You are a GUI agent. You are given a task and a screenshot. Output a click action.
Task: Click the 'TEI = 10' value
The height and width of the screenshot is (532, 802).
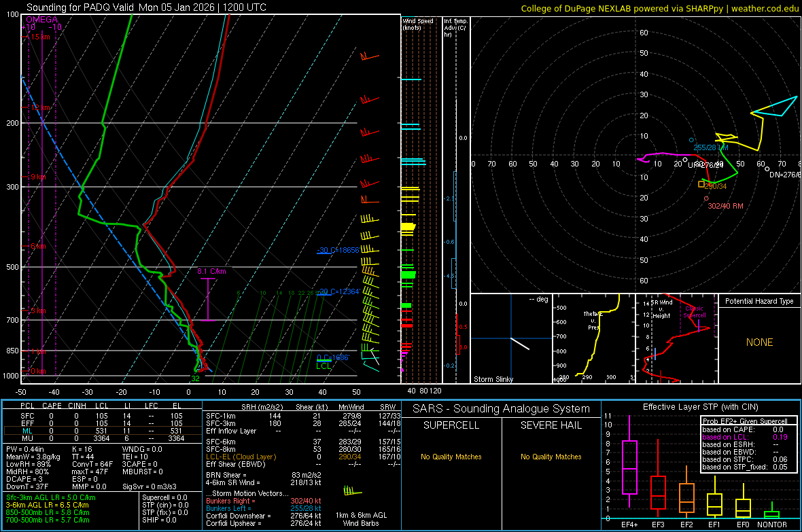coord(135,457)
